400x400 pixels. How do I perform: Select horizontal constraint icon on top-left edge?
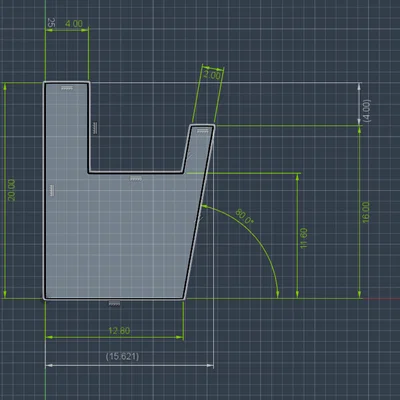tap(67, 88)
